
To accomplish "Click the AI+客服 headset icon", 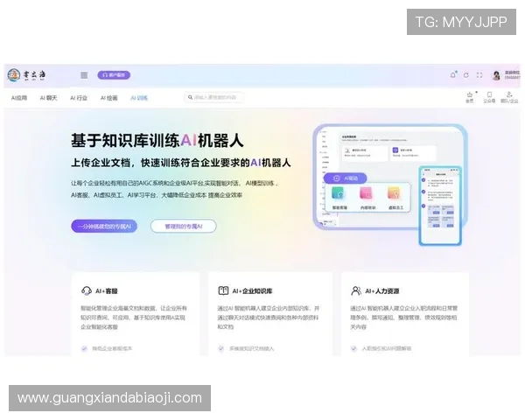I will 87,290.
